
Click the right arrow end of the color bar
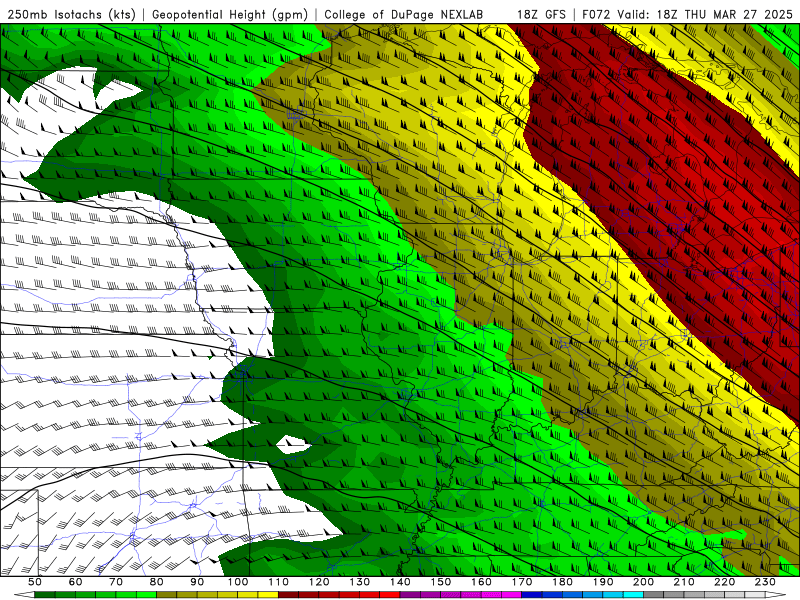click(x=776, y=595)
